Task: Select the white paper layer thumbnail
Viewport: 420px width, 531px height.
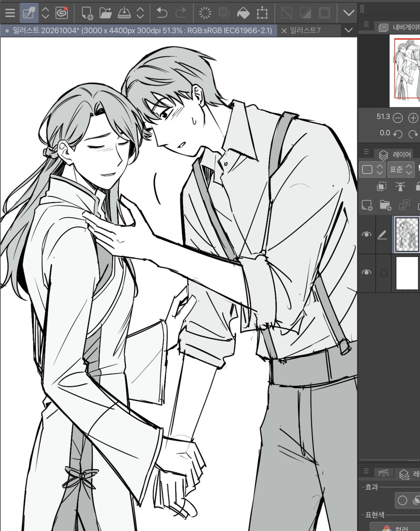Action: 407,273
